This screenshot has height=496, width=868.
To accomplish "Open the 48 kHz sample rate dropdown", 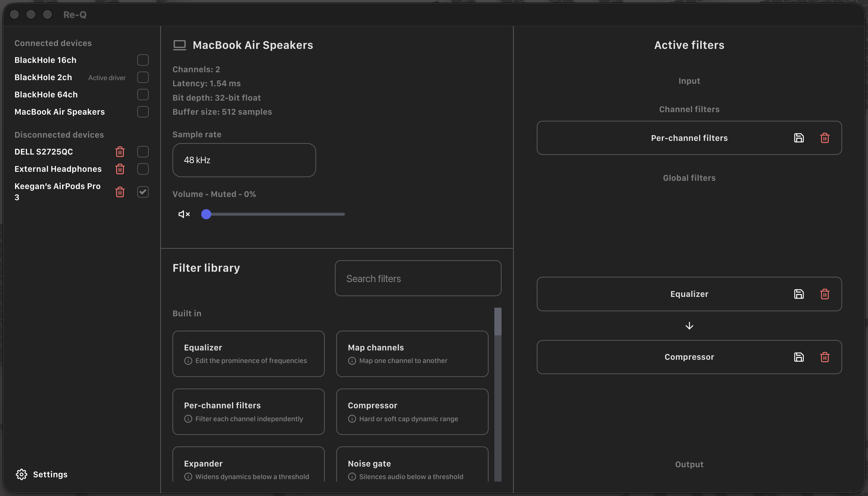I will (x=244, y=160).
